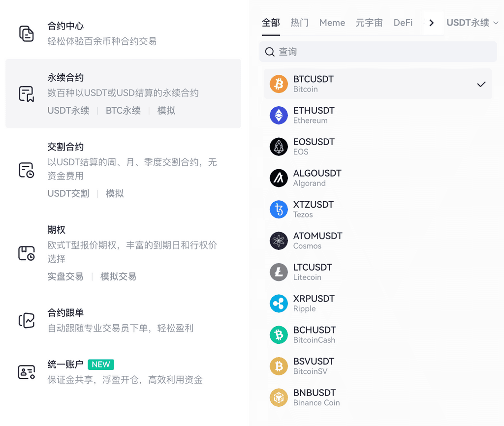Select the 元宇宙 tab
The height and width of the screenshot is (426, 504).
pos(369,23)
